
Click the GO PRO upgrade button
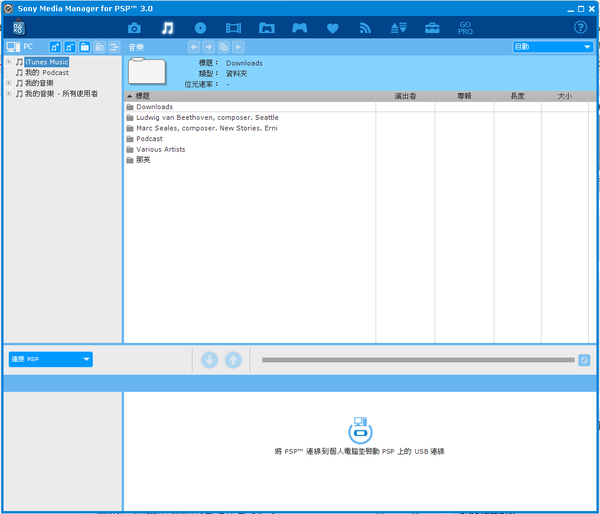465,28
